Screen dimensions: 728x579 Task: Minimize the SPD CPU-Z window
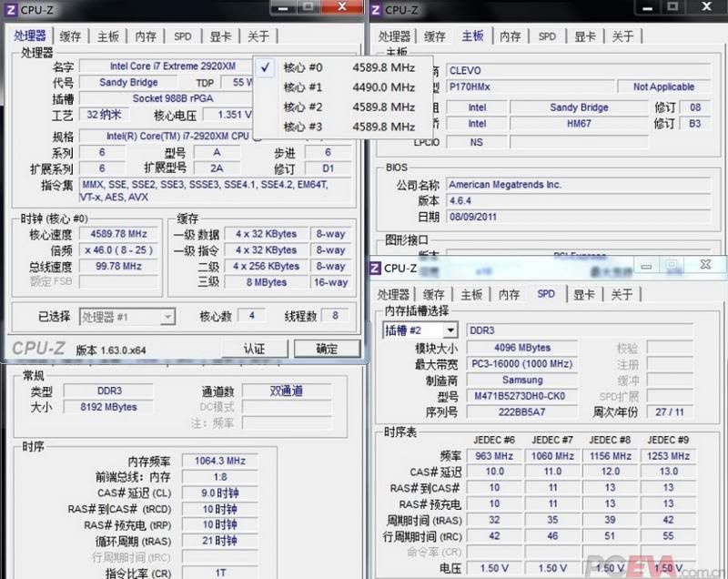click(646, 266)
